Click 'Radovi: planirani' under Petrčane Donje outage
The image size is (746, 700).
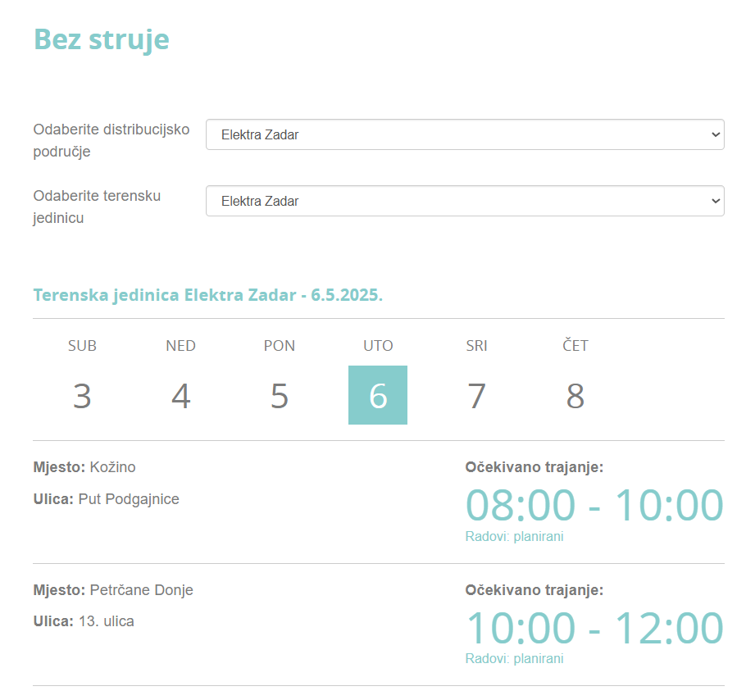coord(514,659)
